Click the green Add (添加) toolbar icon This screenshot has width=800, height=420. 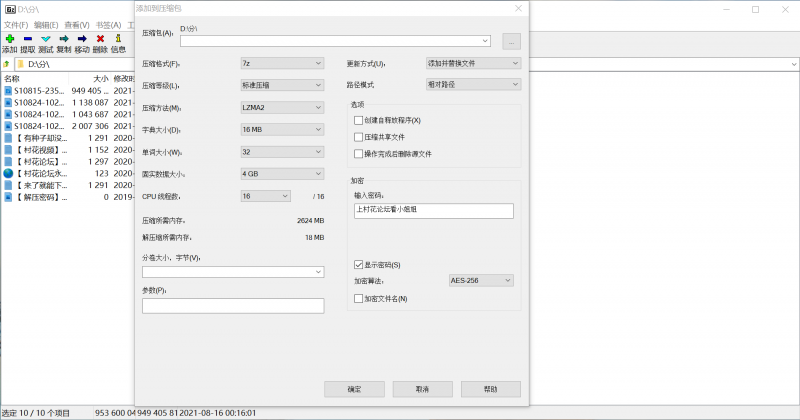pyautogui.click(x=9, y=38)
